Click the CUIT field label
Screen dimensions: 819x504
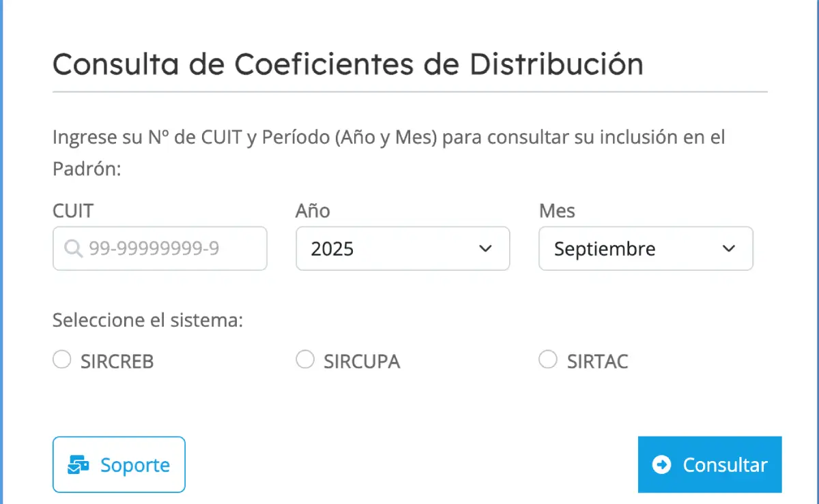73,211
